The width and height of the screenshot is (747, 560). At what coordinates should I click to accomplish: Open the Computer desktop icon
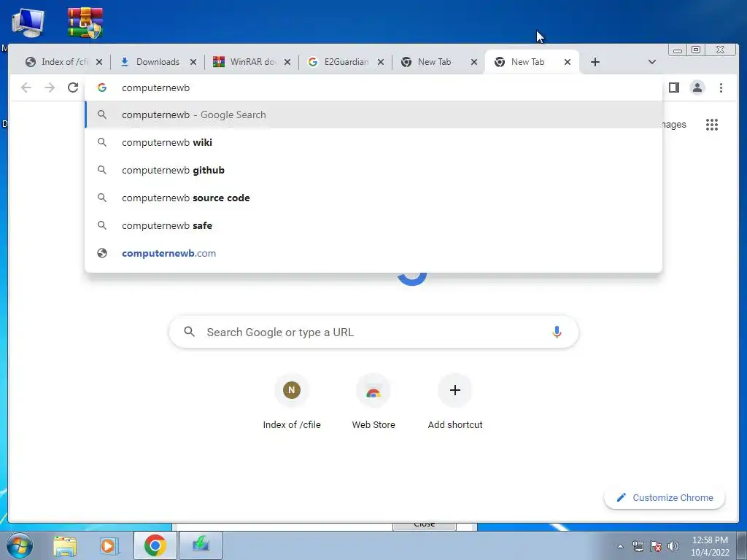coord(28,23)
